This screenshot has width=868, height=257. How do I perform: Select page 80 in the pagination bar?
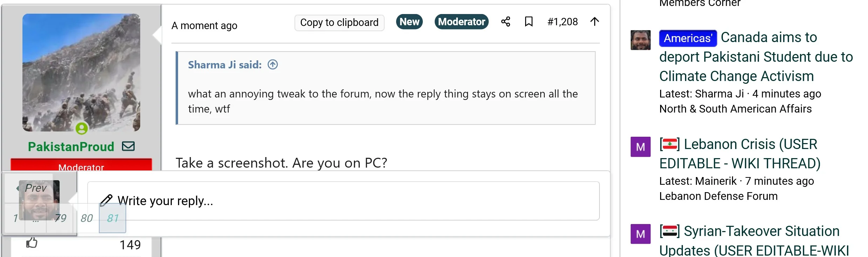[86, 218]
